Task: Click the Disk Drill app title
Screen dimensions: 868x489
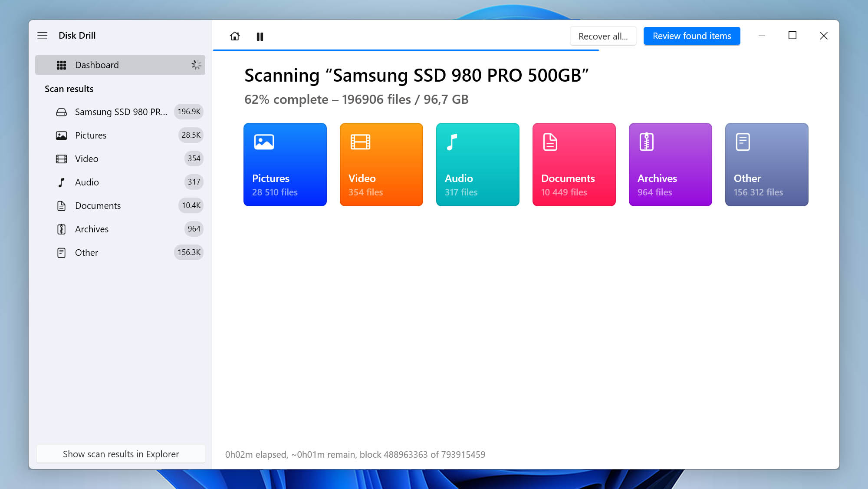Action: tap(77, 36)
